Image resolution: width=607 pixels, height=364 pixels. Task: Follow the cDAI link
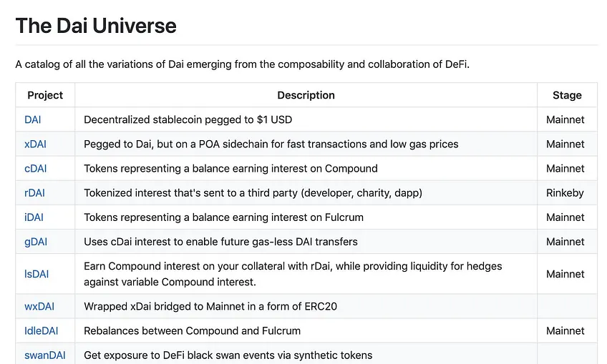coord(35,168)
